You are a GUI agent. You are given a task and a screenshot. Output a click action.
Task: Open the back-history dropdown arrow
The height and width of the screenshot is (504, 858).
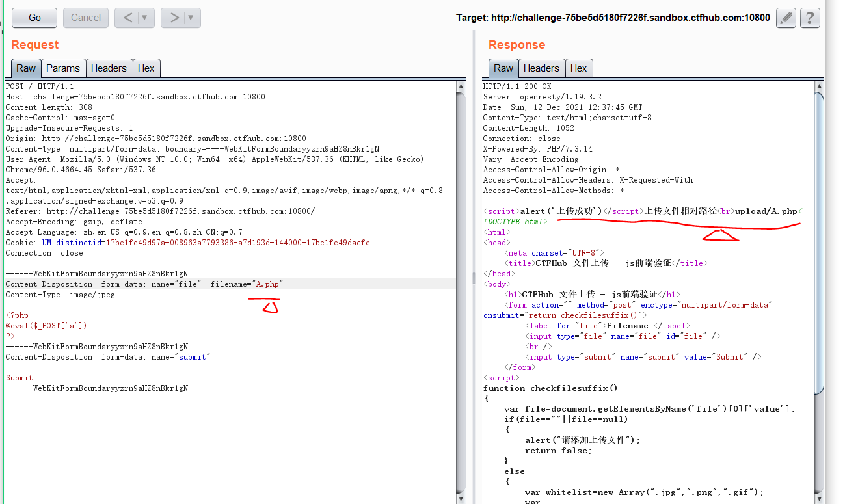point(146,18)
